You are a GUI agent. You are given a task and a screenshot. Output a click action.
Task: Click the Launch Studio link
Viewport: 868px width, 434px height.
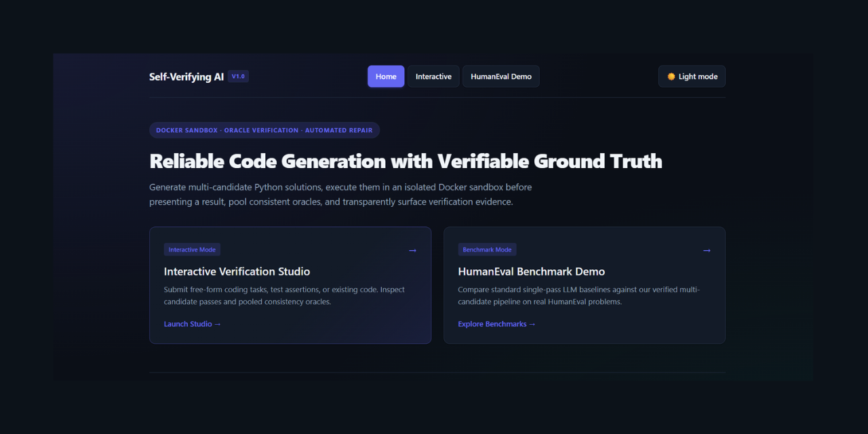193,324
